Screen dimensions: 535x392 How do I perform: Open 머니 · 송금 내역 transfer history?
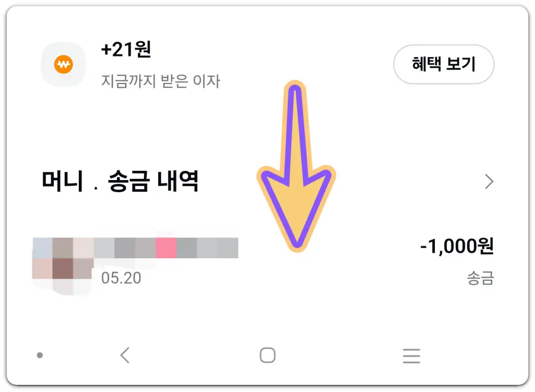pos(121,182)
